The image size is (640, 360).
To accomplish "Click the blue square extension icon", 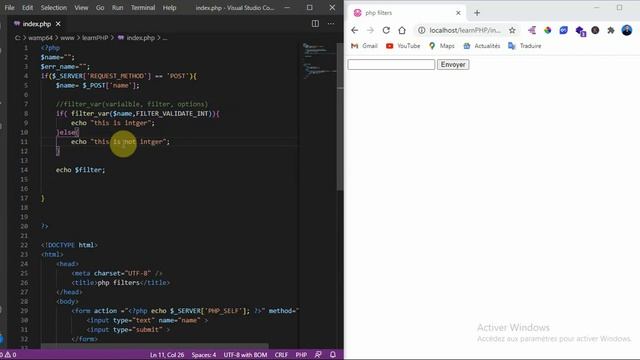I will [x=564, y=30].
